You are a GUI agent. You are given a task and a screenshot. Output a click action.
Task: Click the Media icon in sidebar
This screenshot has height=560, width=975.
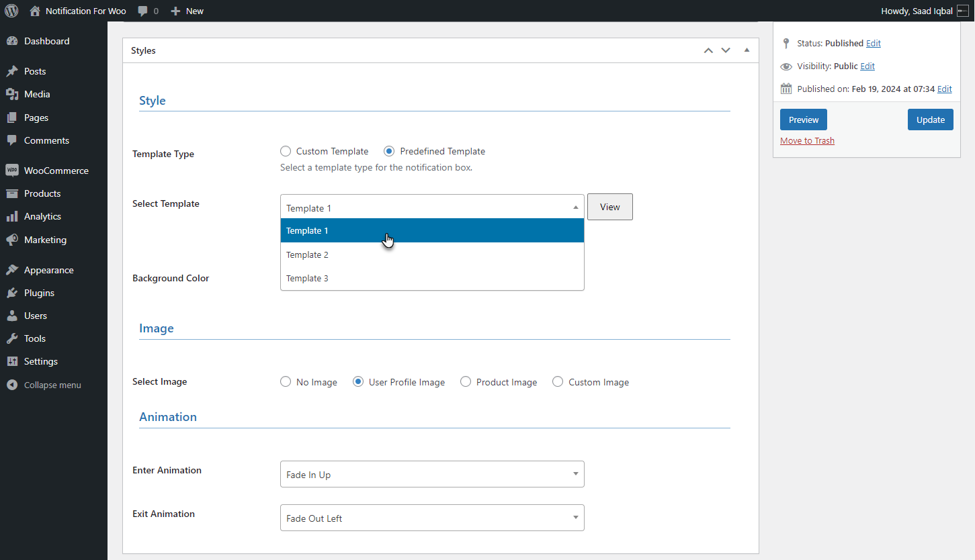click(x=12, y=94)
